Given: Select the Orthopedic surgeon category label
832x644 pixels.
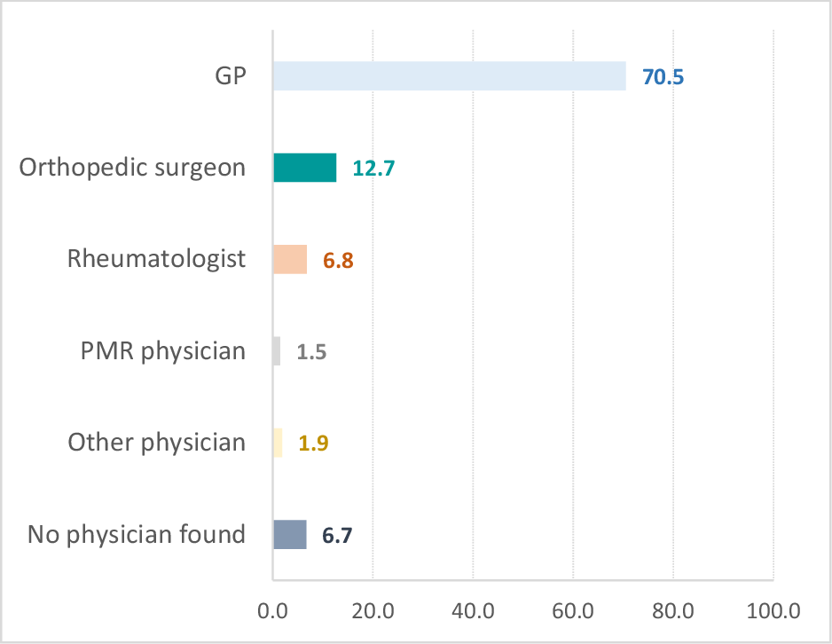Looking at the screenshot, I should (133, 167).
